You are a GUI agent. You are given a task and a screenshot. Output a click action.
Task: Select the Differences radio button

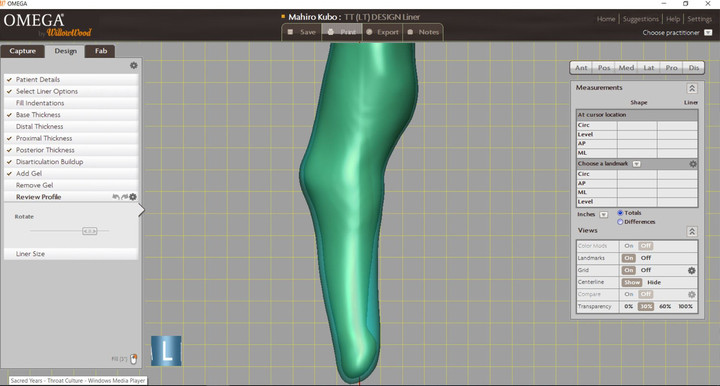click(620, 222)
